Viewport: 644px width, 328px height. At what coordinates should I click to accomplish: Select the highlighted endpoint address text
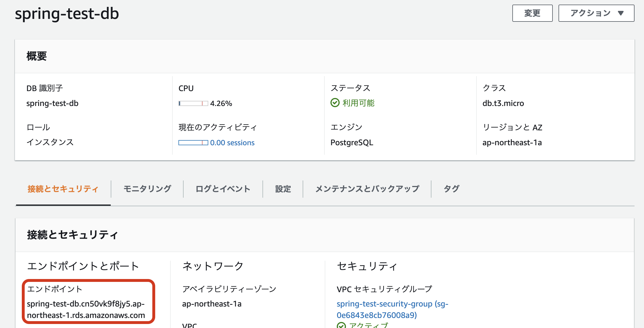[86, 309]
